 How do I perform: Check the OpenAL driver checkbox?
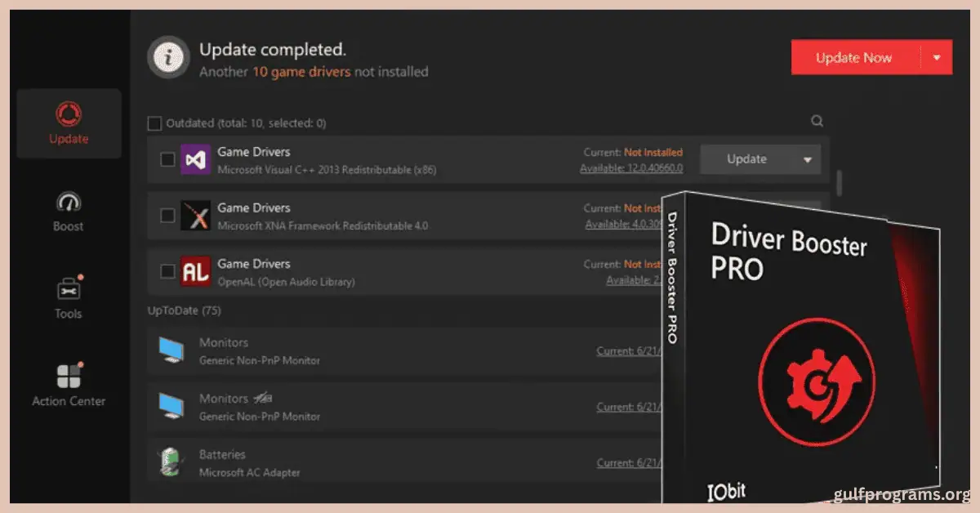167,271
